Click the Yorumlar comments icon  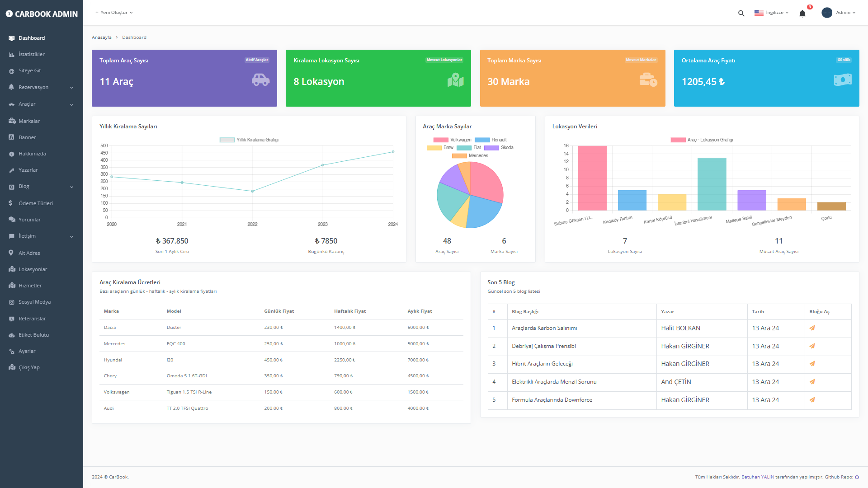click(12, 220)
